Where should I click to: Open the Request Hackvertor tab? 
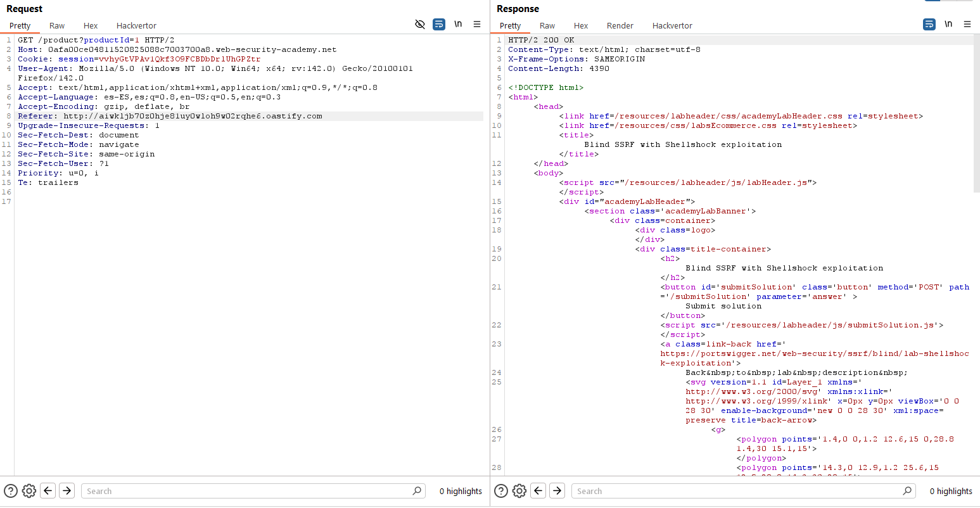click(136, 26)
